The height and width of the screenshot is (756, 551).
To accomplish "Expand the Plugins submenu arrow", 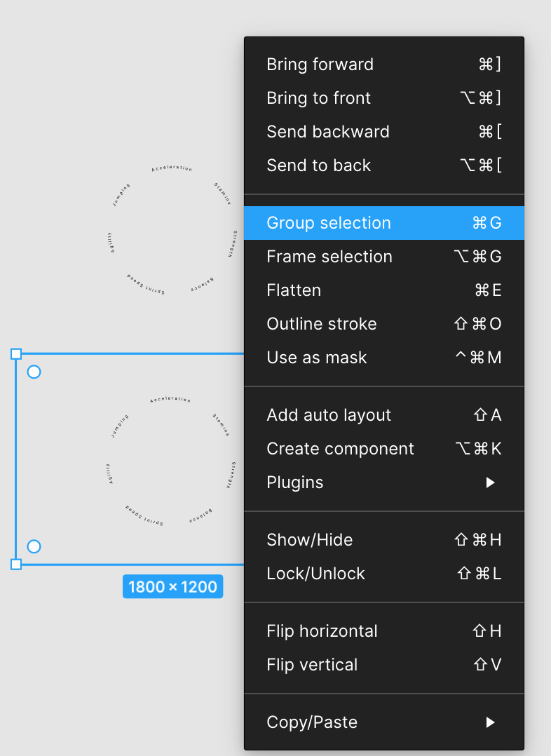I will (491, 482).
